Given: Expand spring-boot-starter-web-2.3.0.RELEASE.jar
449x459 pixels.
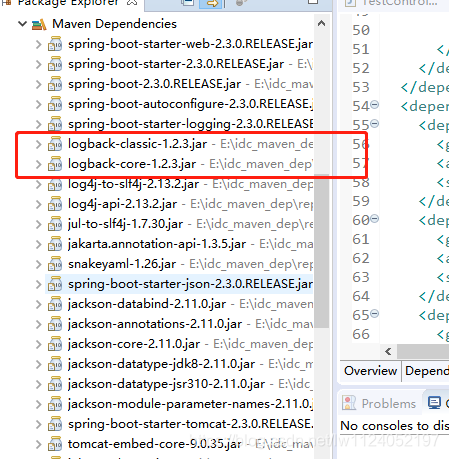Looking at the screenshot, I should pyautogui.click(x=39, y=44).
